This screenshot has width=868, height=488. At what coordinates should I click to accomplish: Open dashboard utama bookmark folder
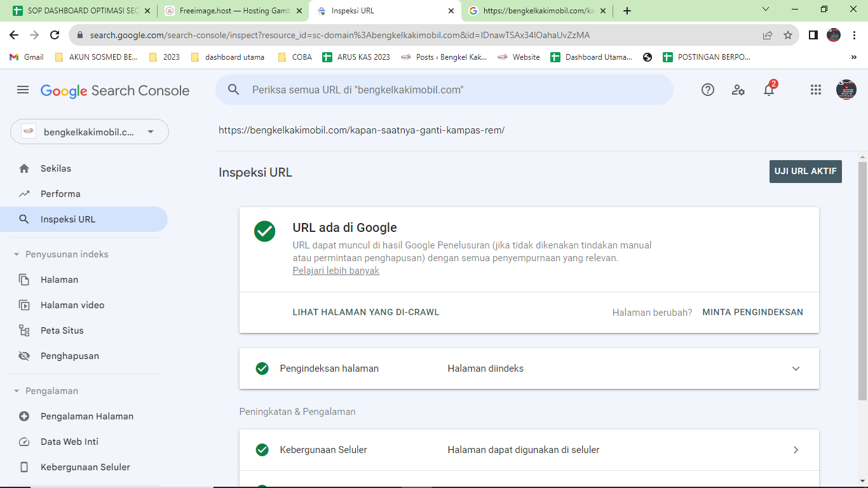click(227, 57)
